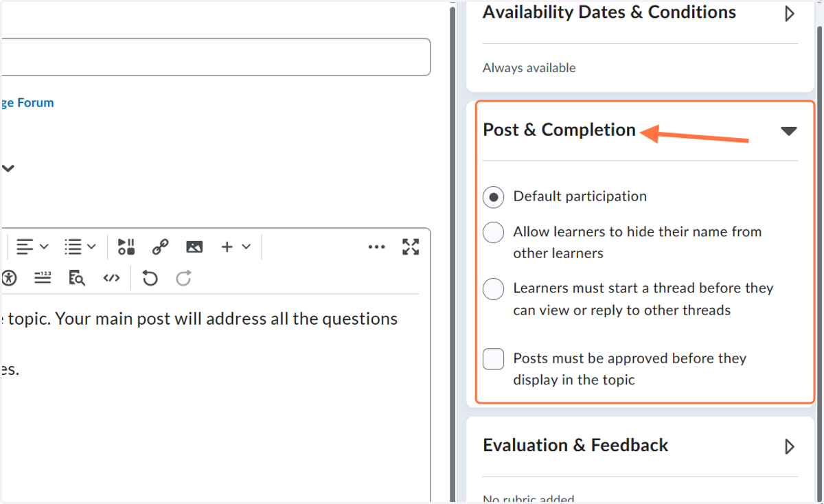Screen dimensions: 824x504
Task: Click the Evaluation & Feedback heading
Action: click(575, 445)
